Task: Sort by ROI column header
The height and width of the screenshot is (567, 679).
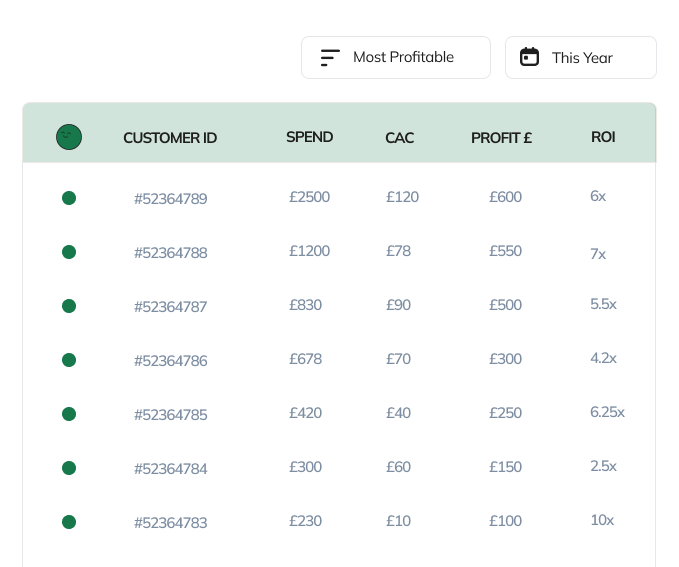Action: 603,137
